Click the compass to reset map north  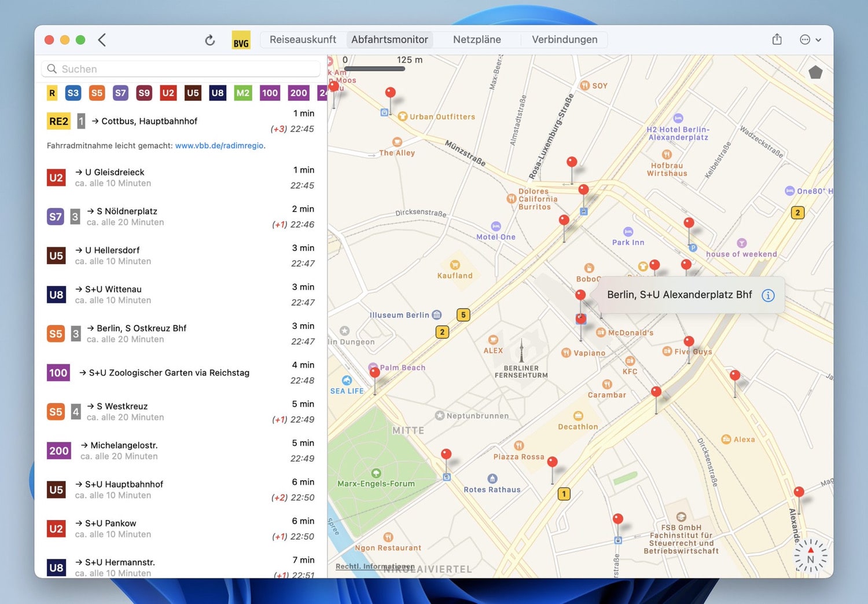[810, 557]
